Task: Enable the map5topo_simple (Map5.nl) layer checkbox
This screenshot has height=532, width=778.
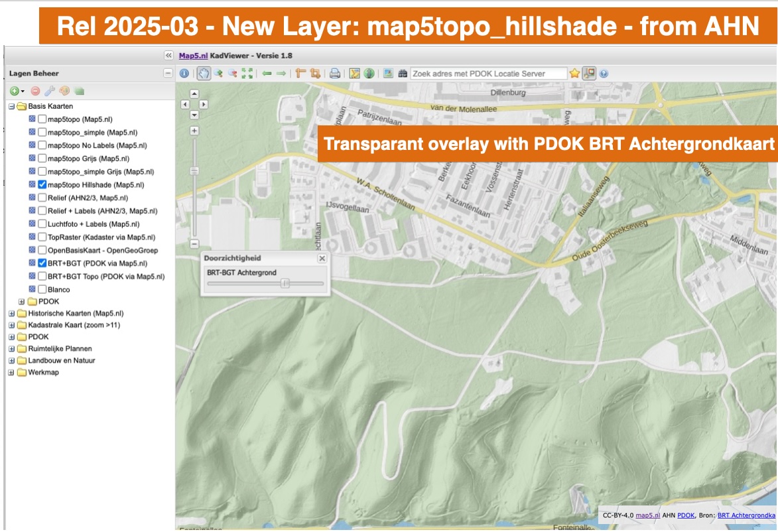Action: click(42, 132)
